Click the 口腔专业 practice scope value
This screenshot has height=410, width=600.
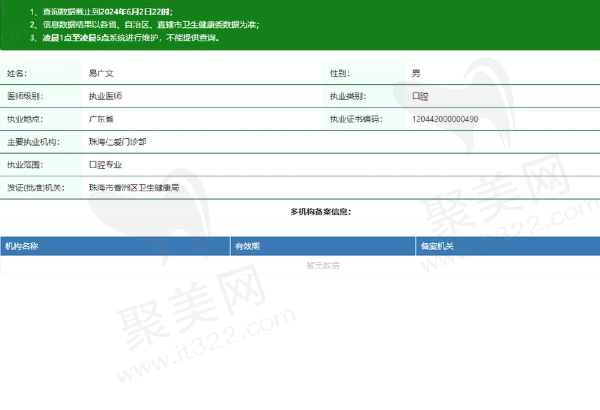106,164
